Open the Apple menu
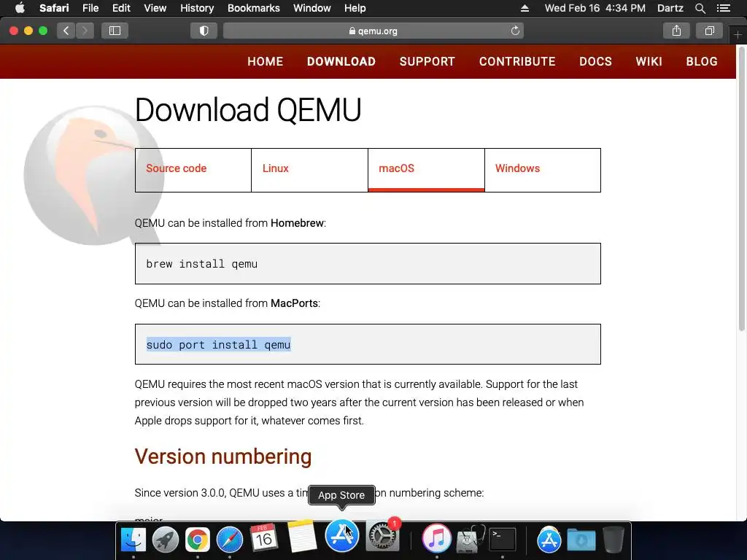747x560 pixels. pos(20,8)
